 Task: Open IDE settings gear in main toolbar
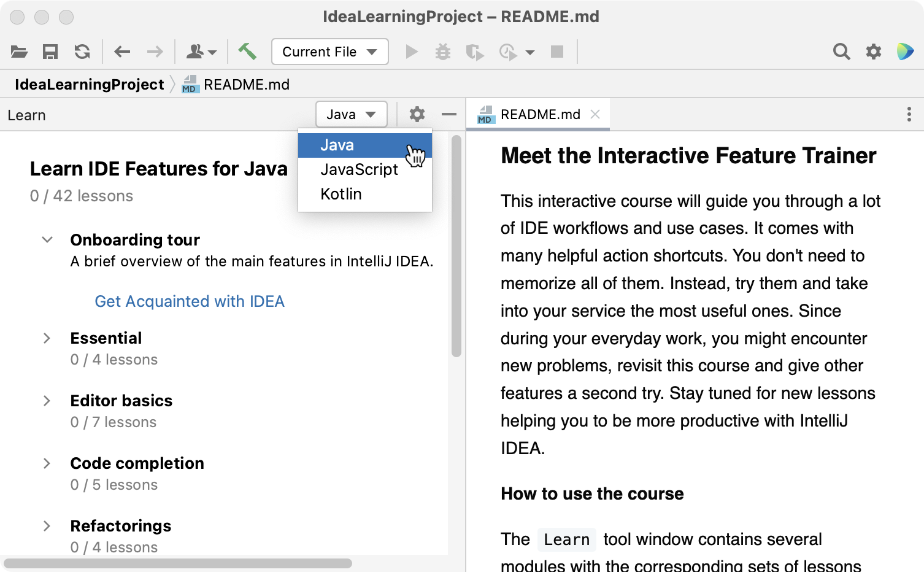click(874, 52)
